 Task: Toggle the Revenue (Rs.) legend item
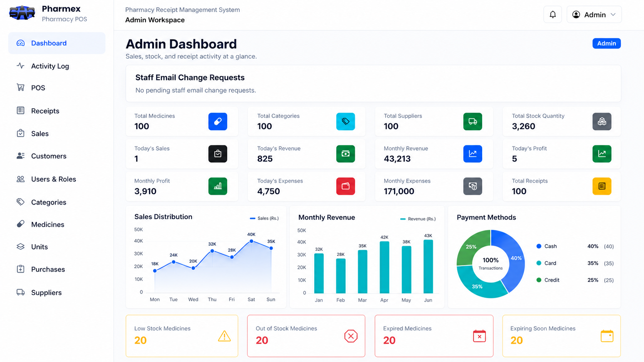[418, 219]
